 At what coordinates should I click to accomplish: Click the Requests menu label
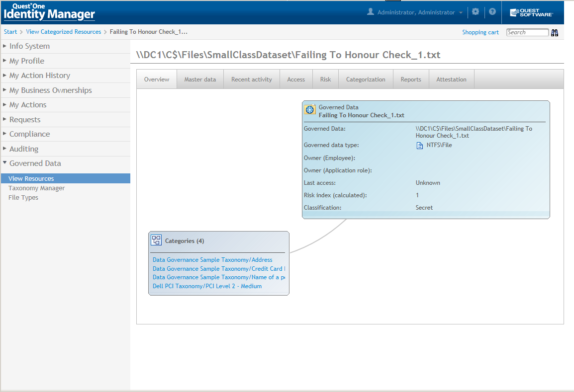point(25,120)
